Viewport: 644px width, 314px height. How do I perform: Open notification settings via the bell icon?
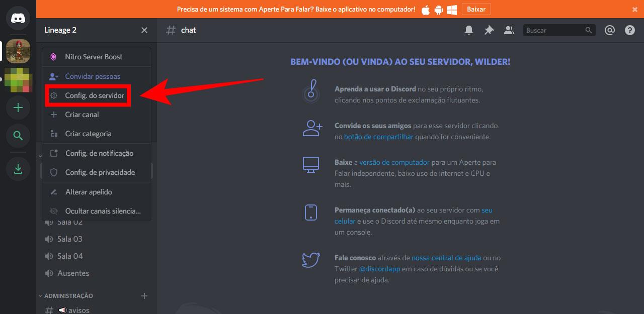(x=468, y=30)
